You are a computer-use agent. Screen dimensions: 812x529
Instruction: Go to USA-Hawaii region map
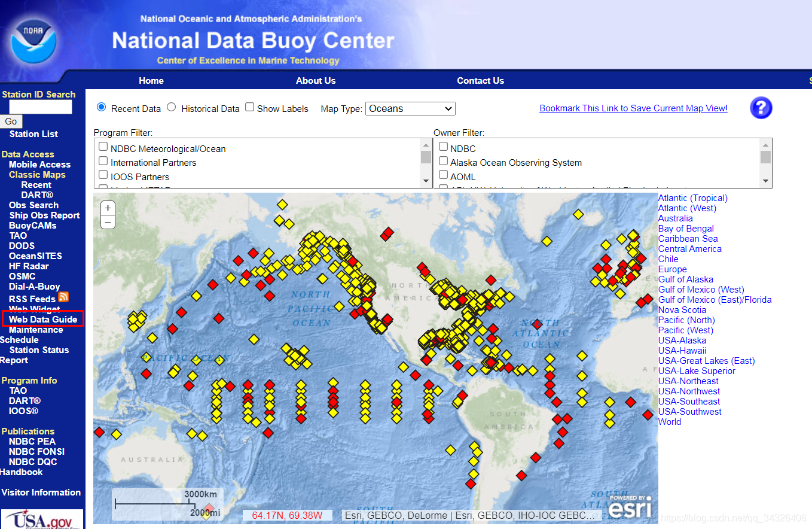[682, 351]
